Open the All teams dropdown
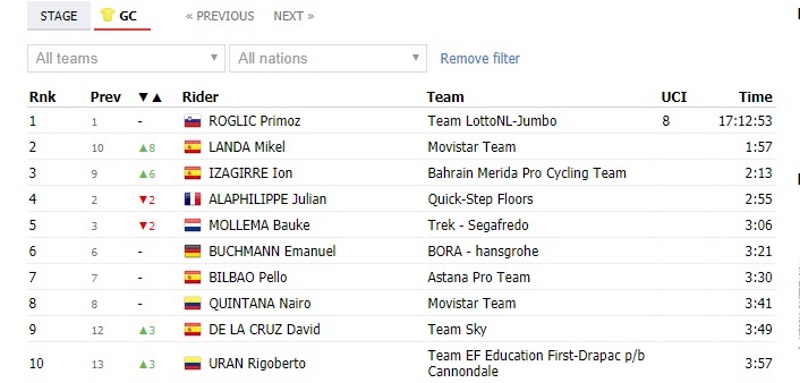Image resolution: width=800 pixels, height=383 pixels. pyautogui.click(x=126, y=58)
